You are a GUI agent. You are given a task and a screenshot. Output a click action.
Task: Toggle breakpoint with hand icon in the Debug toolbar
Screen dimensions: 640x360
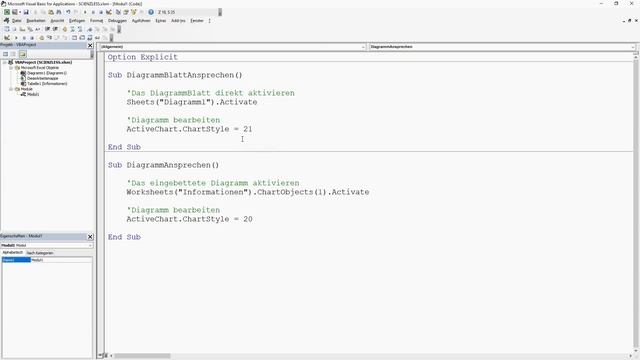[x=42, y=38]
